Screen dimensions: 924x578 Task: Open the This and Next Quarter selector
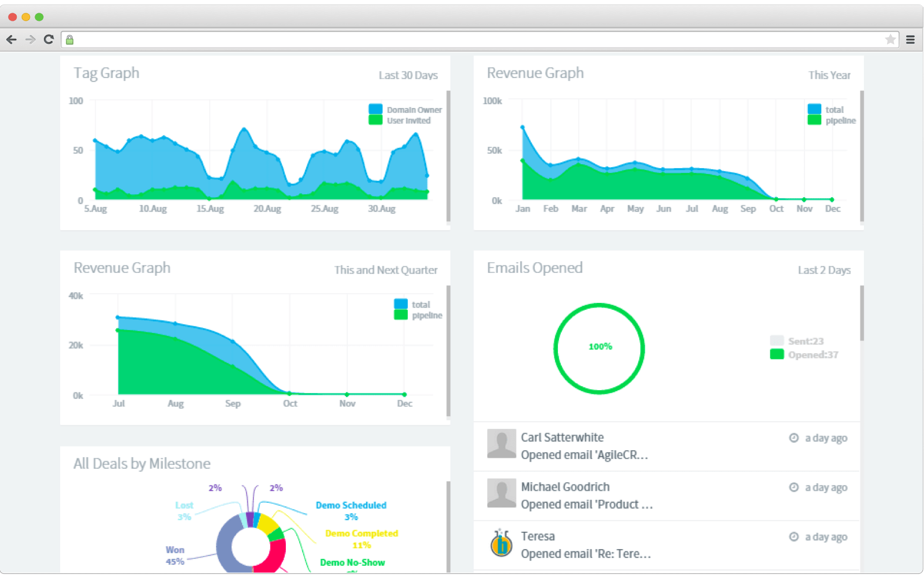[385, 270]
